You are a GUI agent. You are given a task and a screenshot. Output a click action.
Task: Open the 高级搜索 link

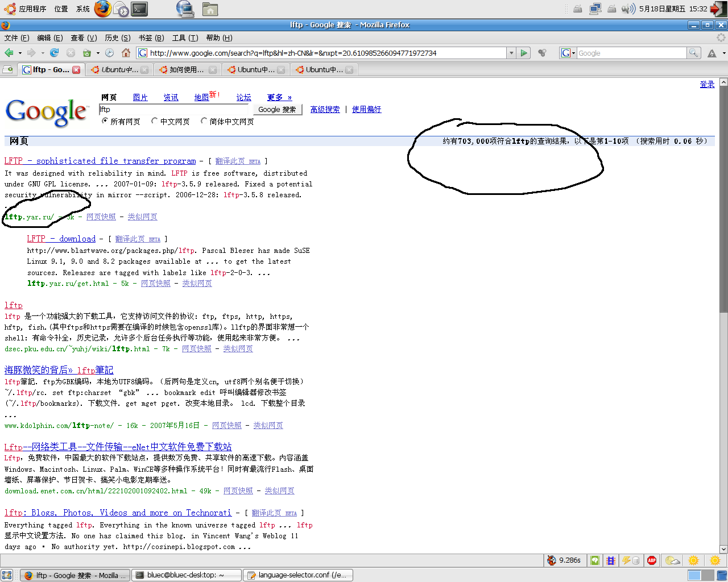click(325, 110)
